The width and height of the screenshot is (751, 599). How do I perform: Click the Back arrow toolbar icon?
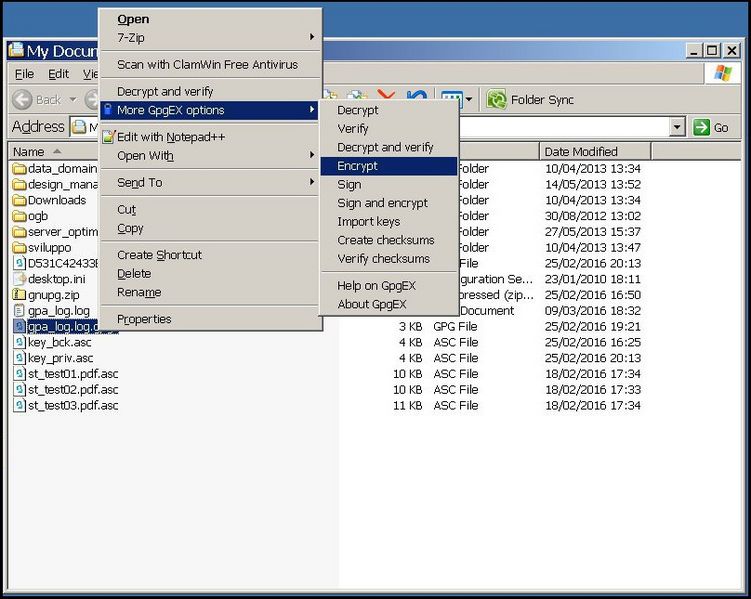click(22, 100)
